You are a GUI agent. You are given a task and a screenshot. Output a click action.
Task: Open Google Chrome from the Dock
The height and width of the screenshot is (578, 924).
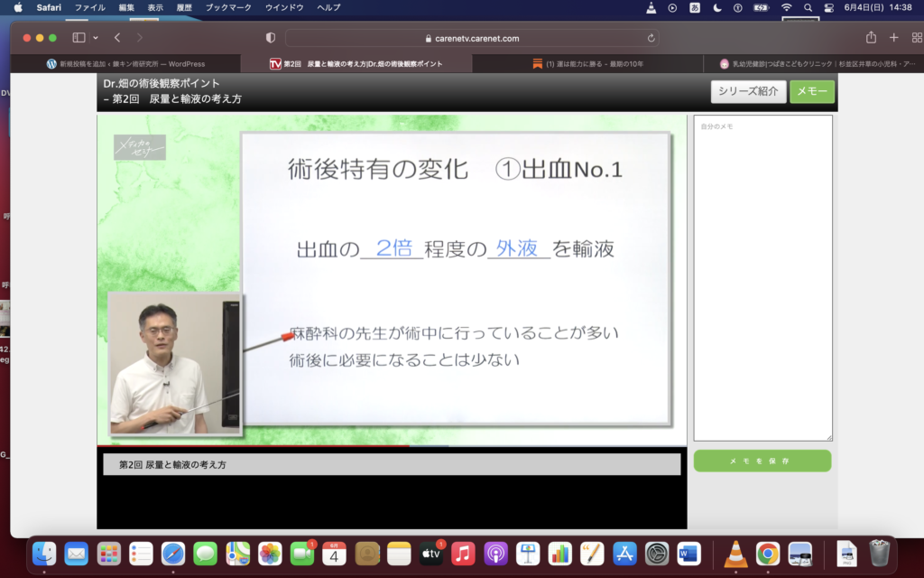coord(768,553)
